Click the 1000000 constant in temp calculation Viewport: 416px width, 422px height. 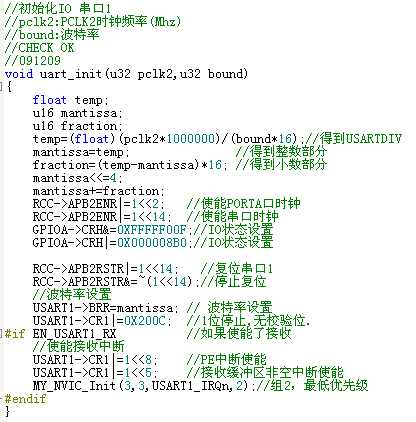click(x=191, y=139)
